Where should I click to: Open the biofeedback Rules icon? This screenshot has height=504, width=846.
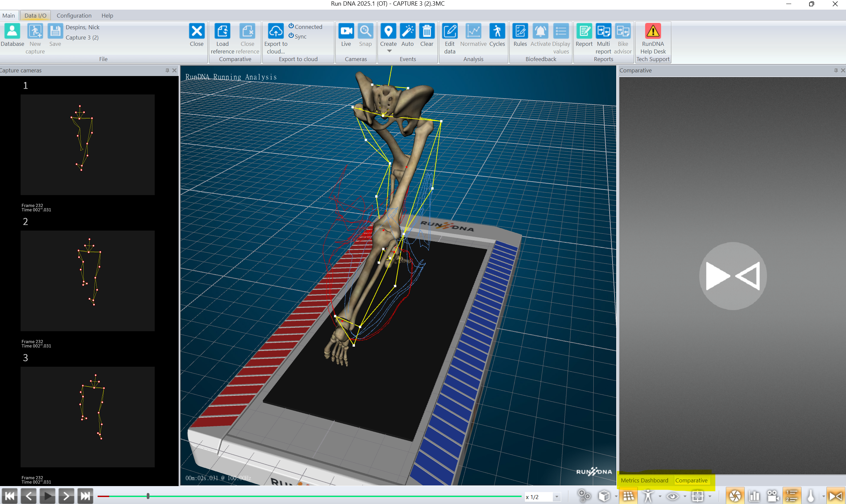point(520,31)
